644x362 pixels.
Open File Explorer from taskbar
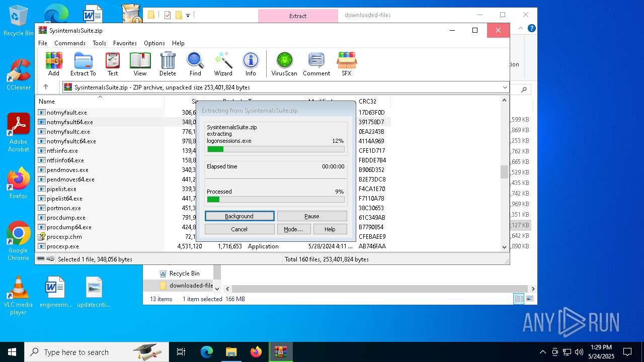pyautogui.click(x=231, y=352)
